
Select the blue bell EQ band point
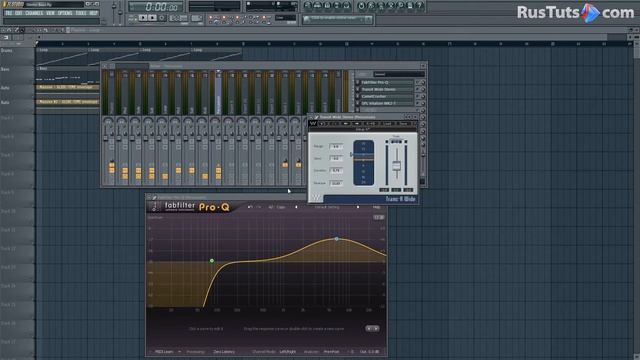click(336, 238)
